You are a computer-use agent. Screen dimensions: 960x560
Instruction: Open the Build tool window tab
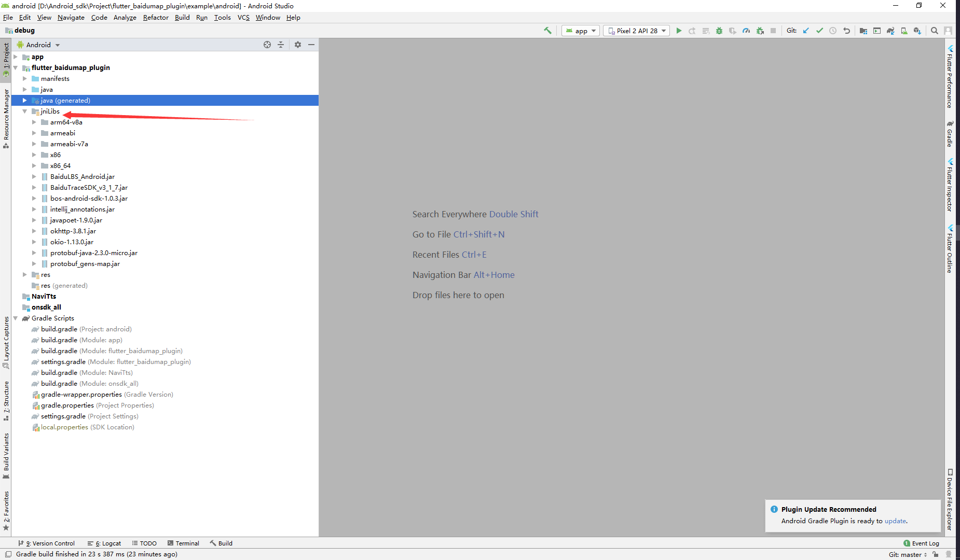(x=221, y=543)
